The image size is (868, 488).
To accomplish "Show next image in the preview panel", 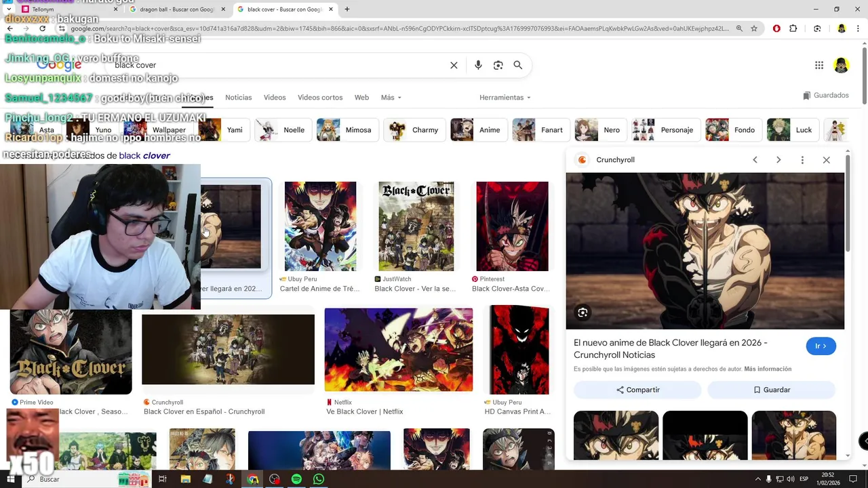I will [778, 160].
